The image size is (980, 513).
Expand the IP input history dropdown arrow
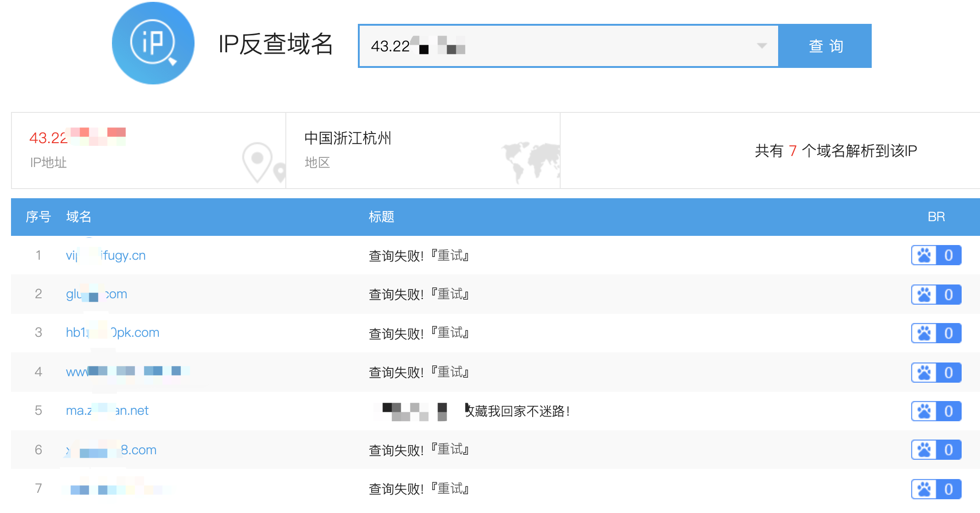[x=762, y=46]
